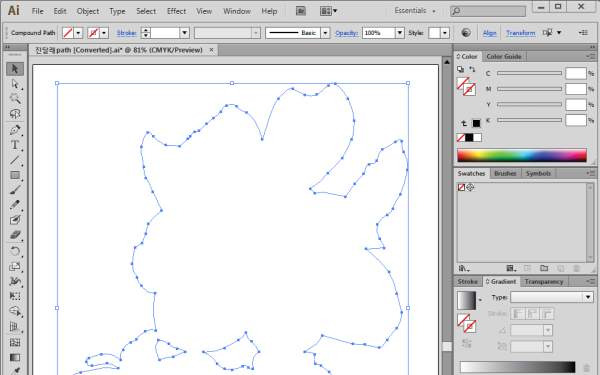Select the Pen tool
This screenshot has height=375, width=600.
click(x=15, y=130)
